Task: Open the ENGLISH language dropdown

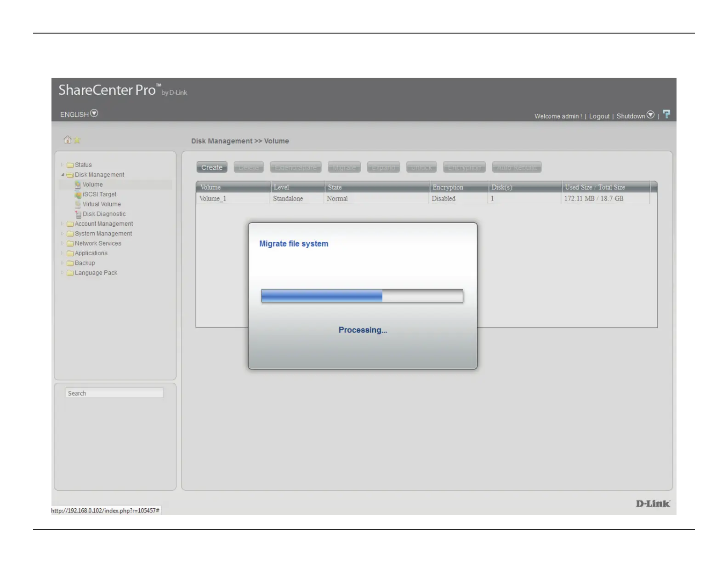Action: (x=94, y=114)
